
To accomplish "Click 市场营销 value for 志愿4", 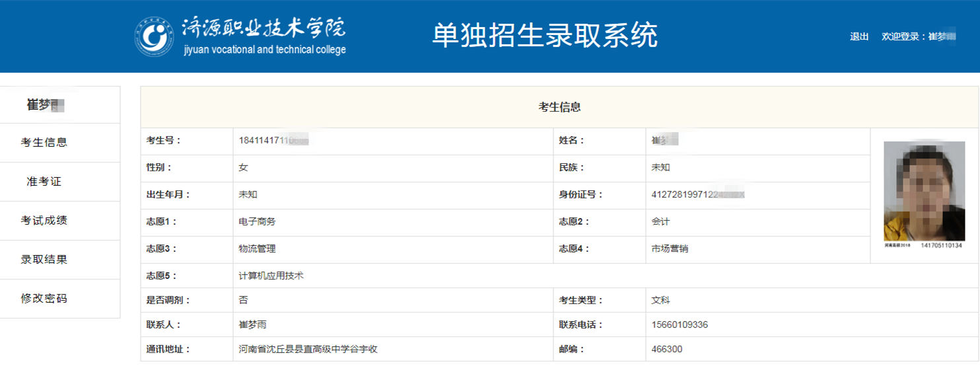I will tap(670, 249).
